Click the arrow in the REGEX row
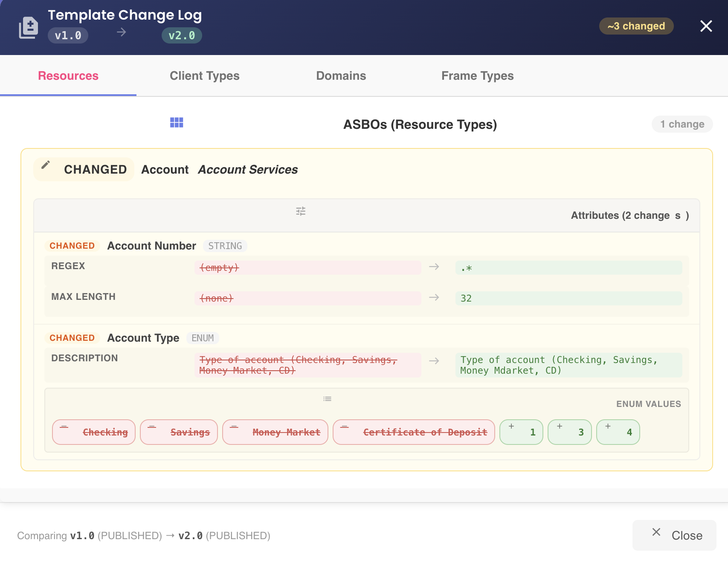This screenshot has width=728, height=572. pos(434,267)
